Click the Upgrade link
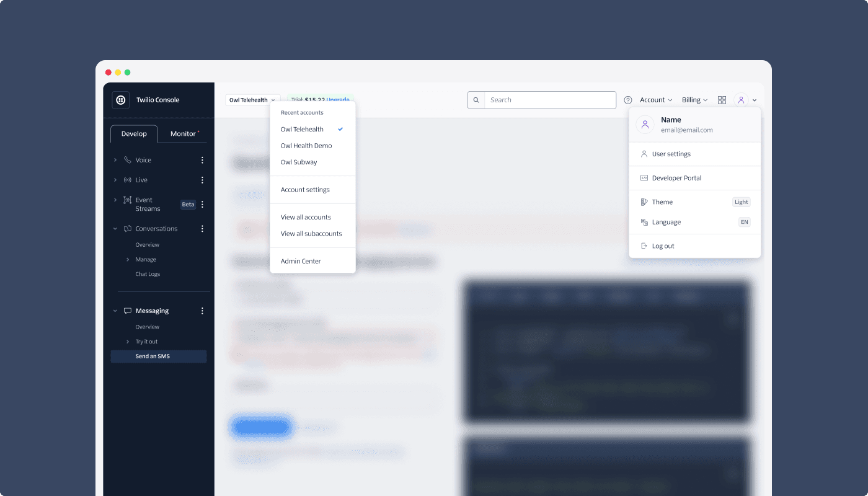The height and width of the screenshot is (496, 868). [339, 100]
